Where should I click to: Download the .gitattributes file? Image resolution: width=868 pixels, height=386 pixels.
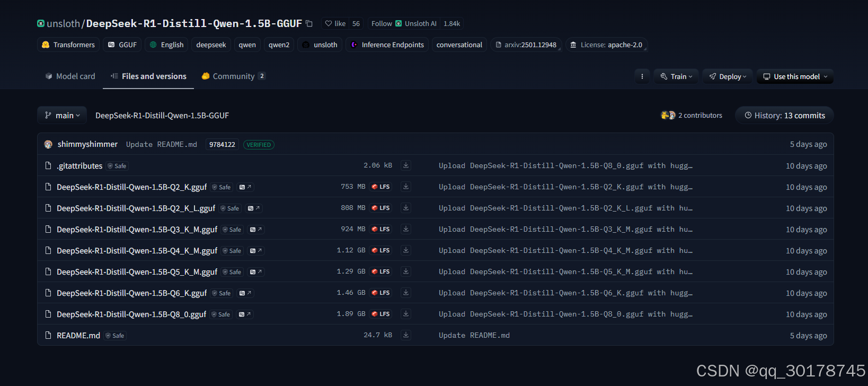(x=405, y=165)
